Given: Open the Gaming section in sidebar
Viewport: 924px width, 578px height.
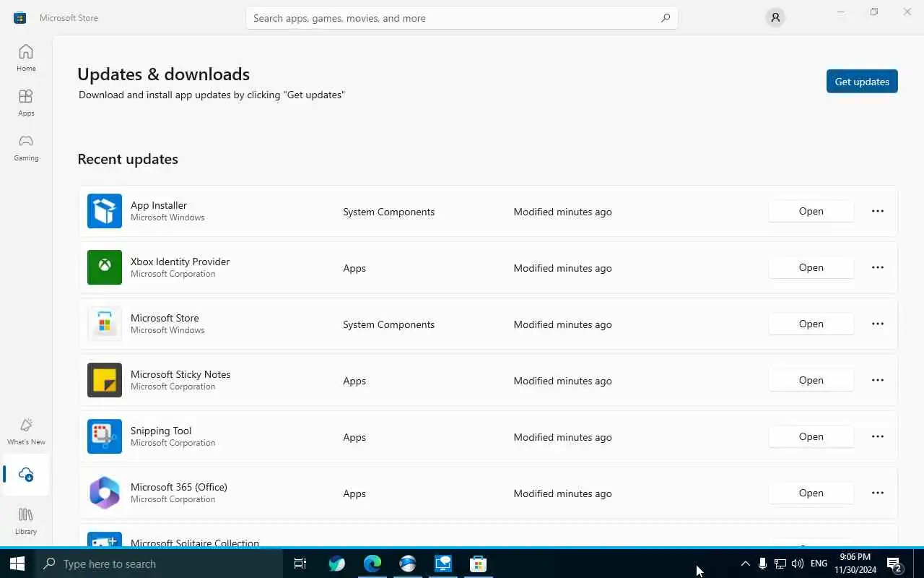Looking at the screenshot, I should pyautogui.click(x=26, y=147).
